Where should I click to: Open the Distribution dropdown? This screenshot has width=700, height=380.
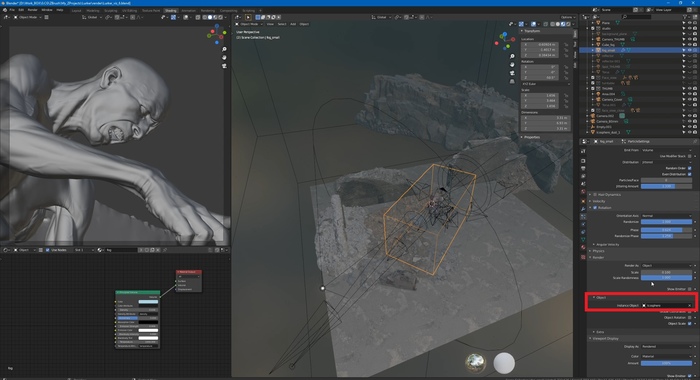click(667, 162)
